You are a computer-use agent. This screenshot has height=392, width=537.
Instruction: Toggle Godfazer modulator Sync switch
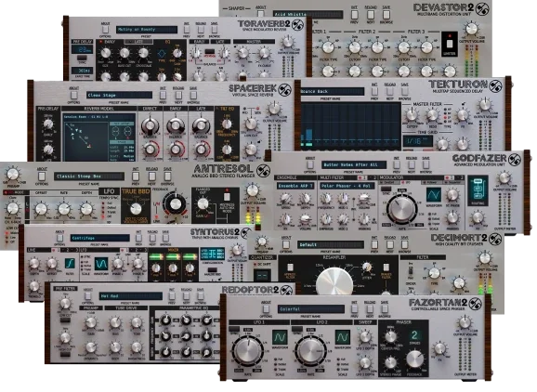click(x=386, y=189)
